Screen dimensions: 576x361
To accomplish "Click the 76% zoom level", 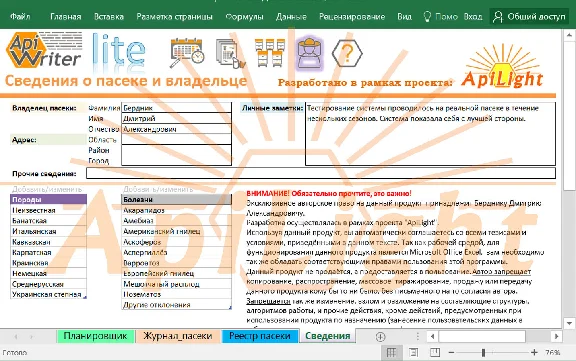I will 553,353.
